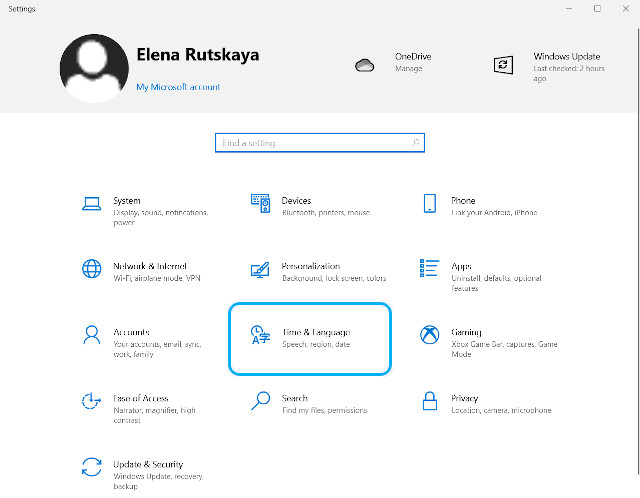Click in the Find a setting field
The height and width of the screenshot is (498, 640).
pyautogui.click(x=320, y=143)
